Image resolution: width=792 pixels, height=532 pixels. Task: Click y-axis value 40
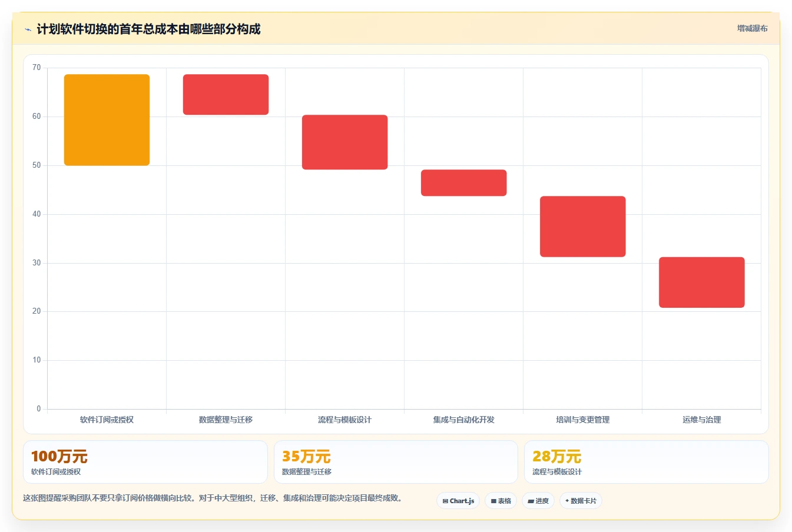(37, 214)
